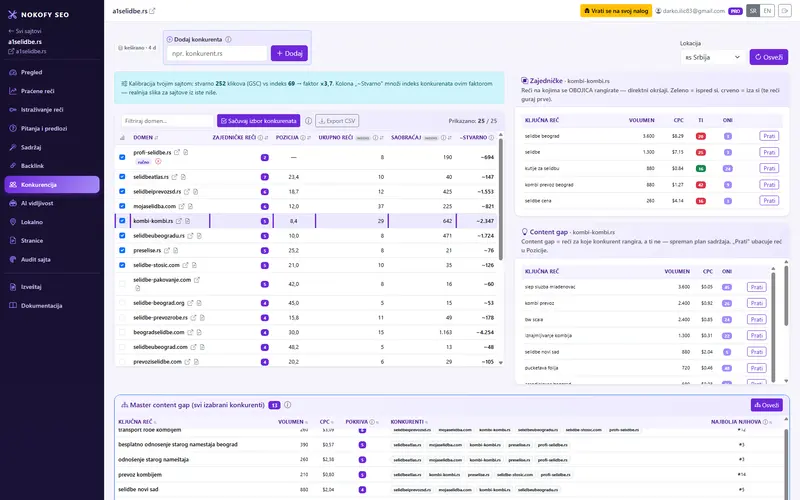This screenshot has height=500, width=800.
Task: Click the Dokumentacija book icon
Action: click(x=13, y=306)
